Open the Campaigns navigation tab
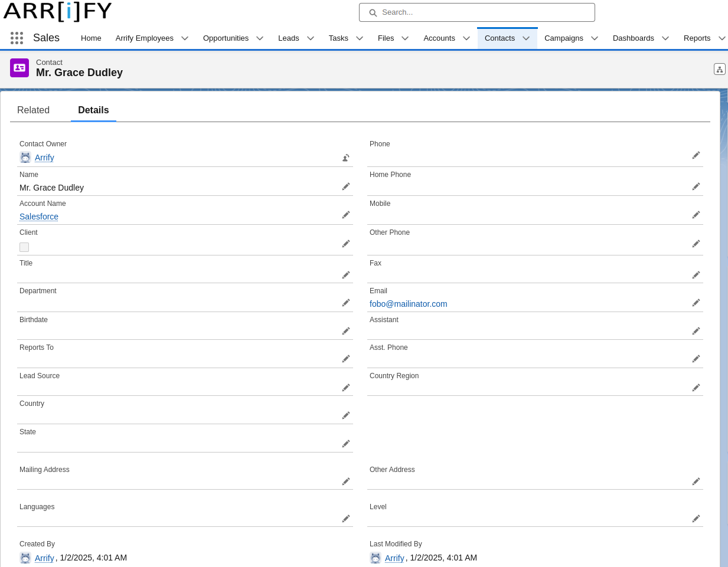This screenshot has width=728, height=567. tap(563, 38)
